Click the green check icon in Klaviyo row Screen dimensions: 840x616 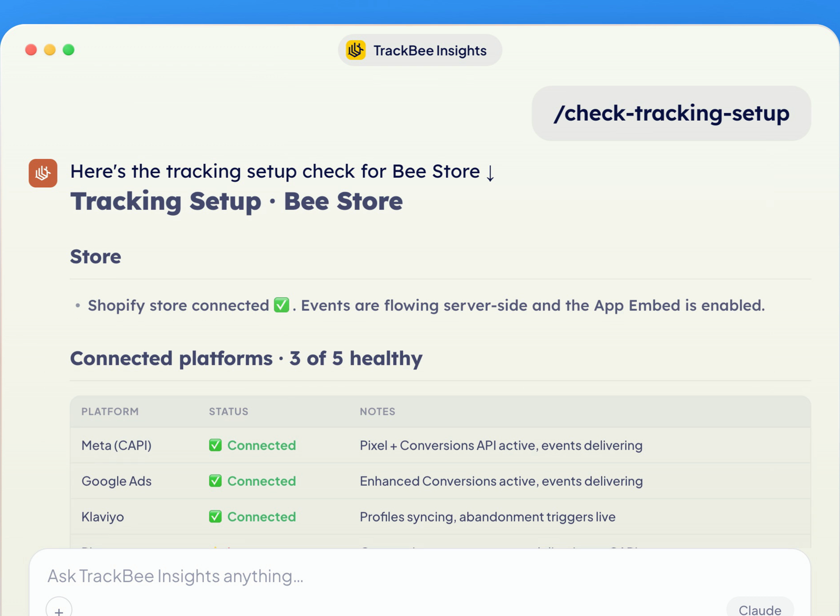[215, 517]
